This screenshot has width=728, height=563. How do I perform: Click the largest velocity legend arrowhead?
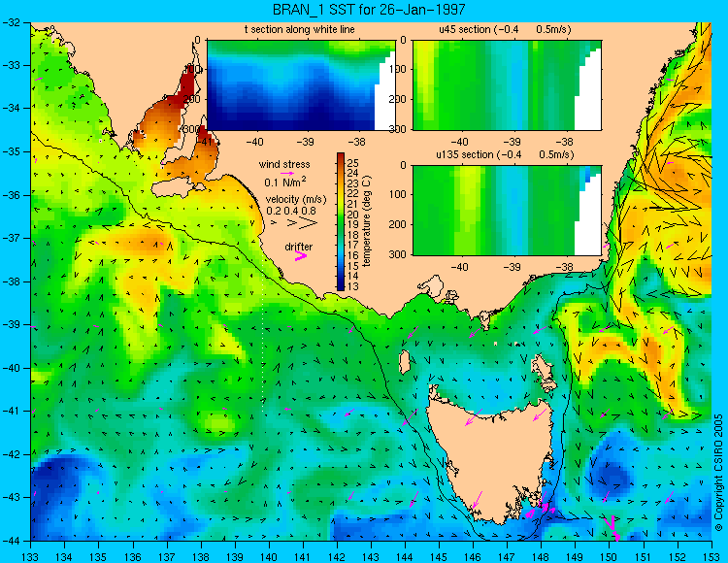(309, 223)
